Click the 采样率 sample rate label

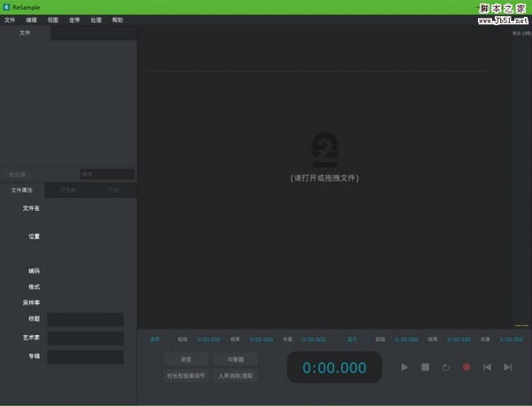[31, 302]
